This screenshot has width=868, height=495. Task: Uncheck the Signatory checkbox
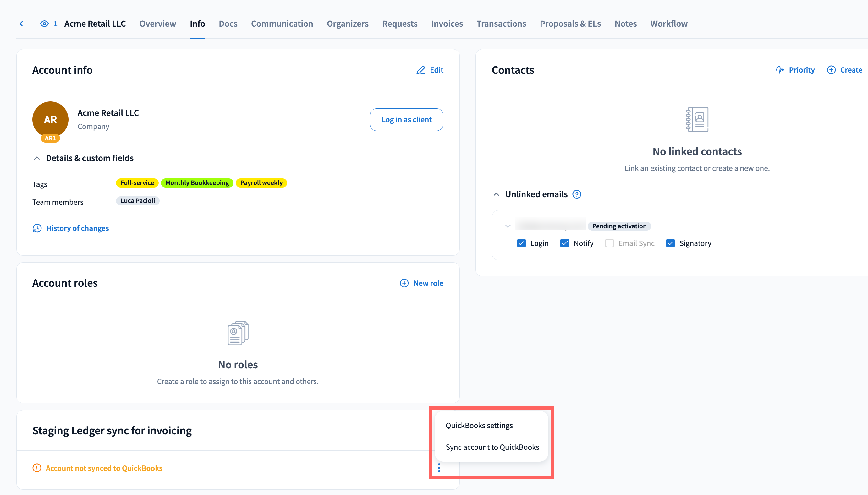(x=670, y=243)
